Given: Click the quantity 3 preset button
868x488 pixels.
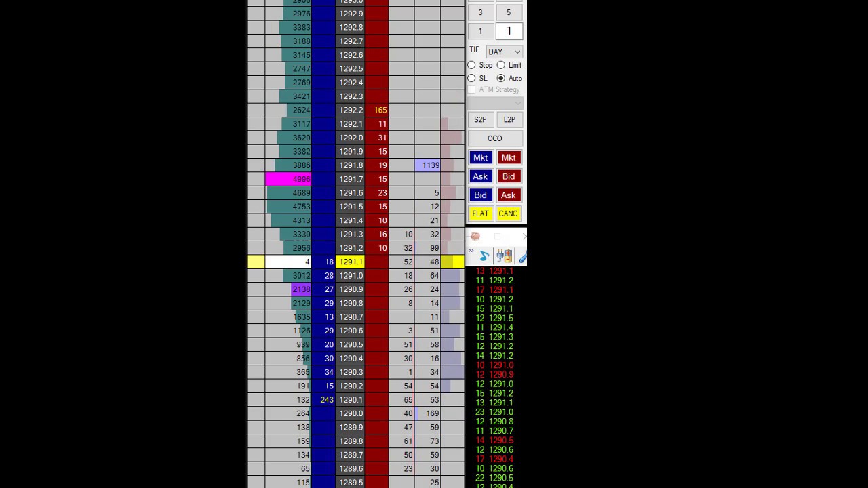Looking at the screenshot, I should tap(480, 12).
